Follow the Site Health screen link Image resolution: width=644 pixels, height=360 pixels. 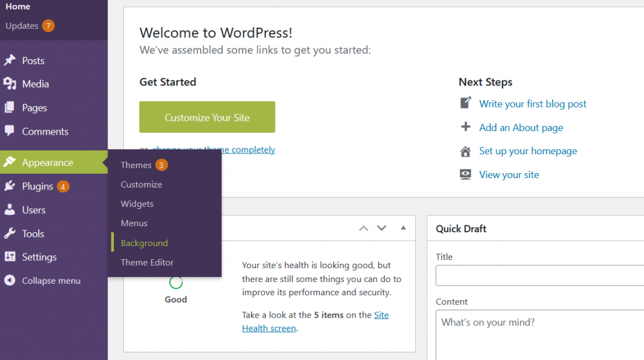[269, 328]
